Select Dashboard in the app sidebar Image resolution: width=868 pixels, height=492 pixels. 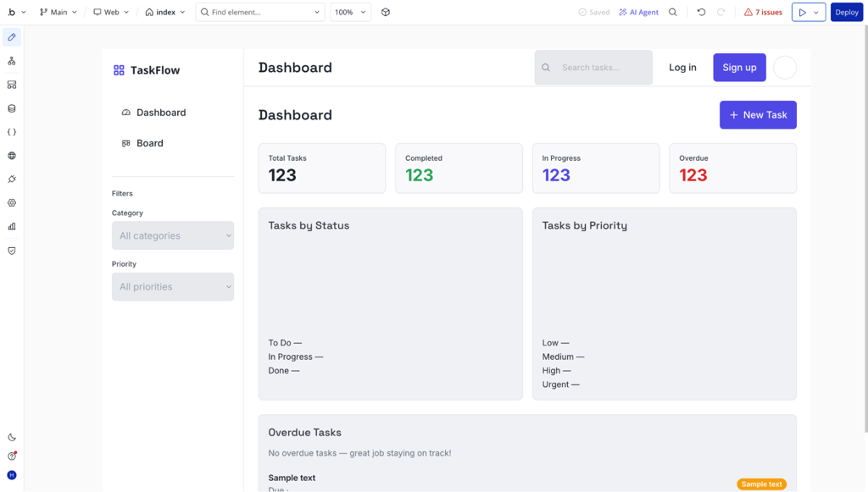pyautogui.click(x=154, y=113)
